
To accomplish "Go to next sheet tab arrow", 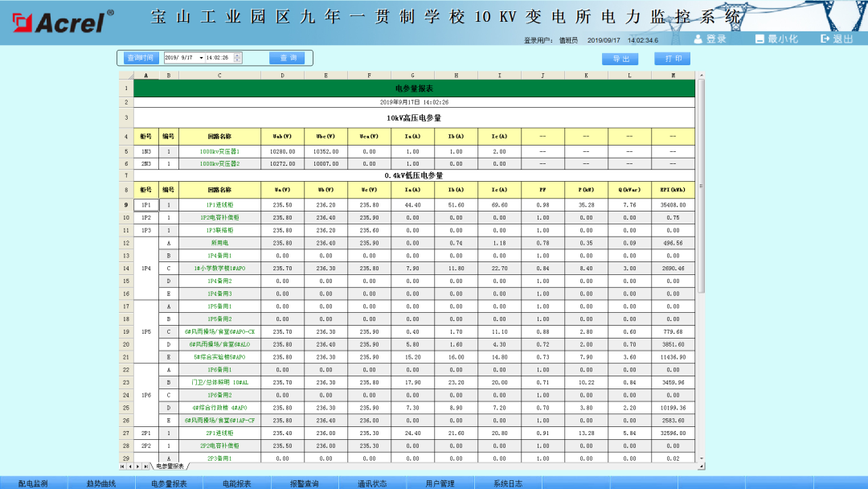I will coord(138,466).
